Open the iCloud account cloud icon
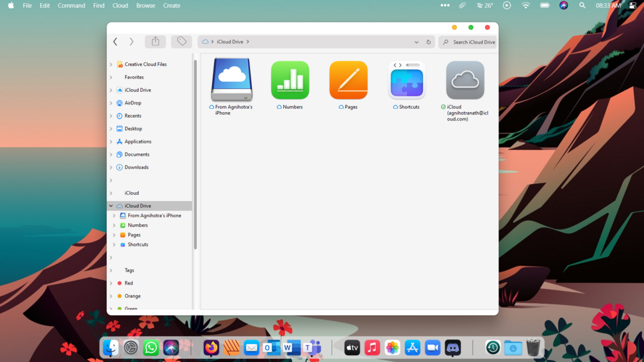This screenshot has height=362, width=644. pyautogui.click(x=465, y=80)
